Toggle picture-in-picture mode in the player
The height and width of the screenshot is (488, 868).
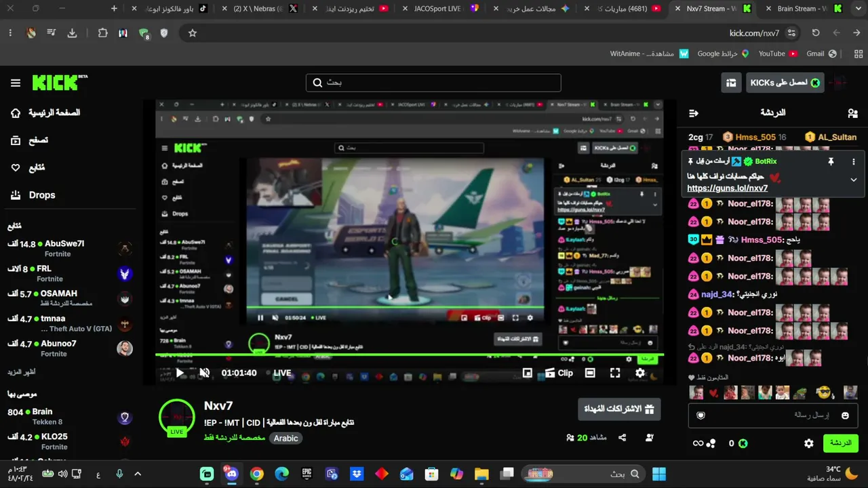coord(527,373)
